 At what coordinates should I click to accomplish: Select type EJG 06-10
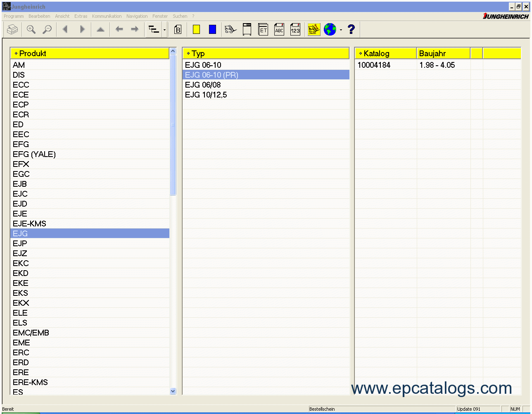(266, 65)
